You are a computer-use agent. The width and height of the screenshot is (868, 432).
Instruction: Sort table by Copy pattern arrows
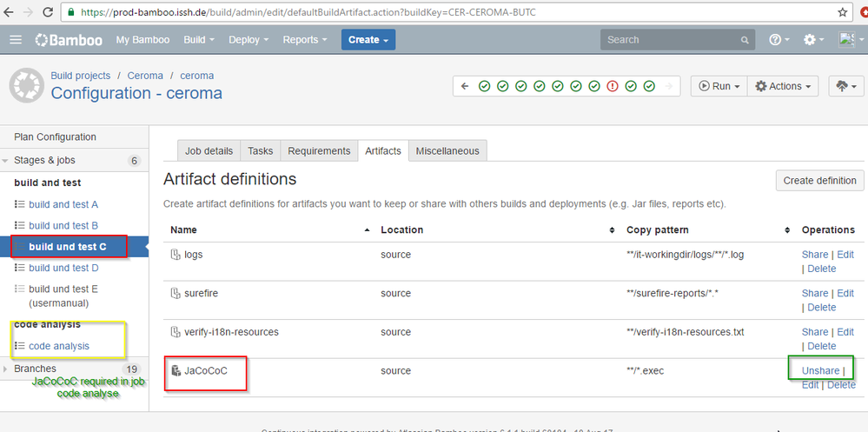click(x=787, y=229)
